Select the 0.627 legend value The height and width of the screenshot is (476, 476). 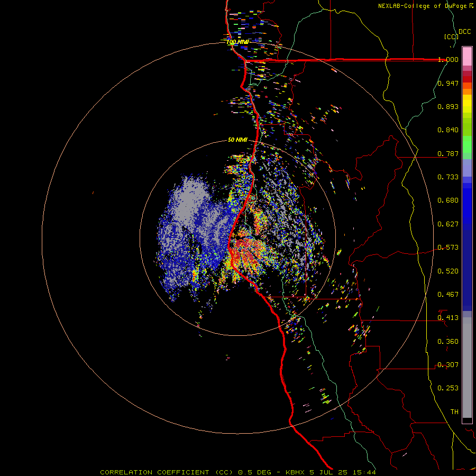[448, 224]
